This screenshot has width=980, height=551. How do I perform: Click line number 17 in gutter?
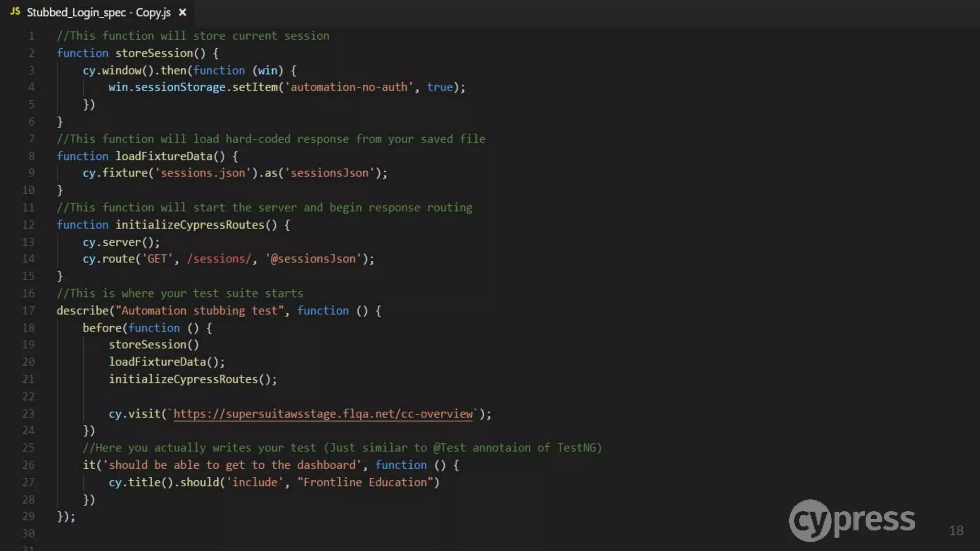click(x=28, y=311)
